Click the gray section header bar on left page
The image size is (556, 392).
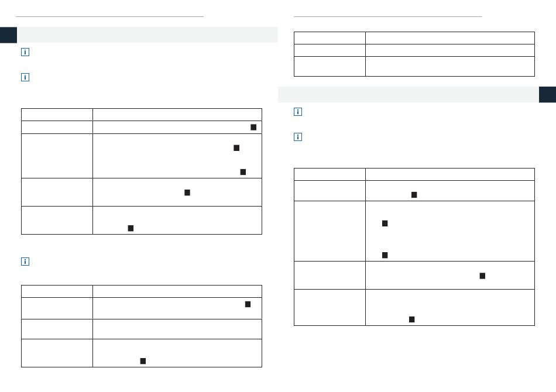(147, 35)
